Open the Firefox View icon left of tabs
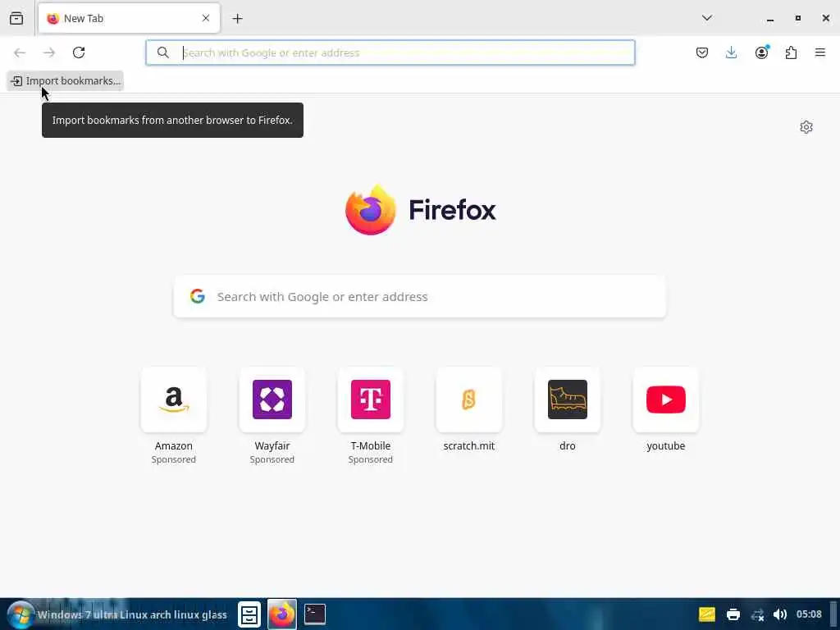This screenshot has height=630, width=840. click(16, 18)
